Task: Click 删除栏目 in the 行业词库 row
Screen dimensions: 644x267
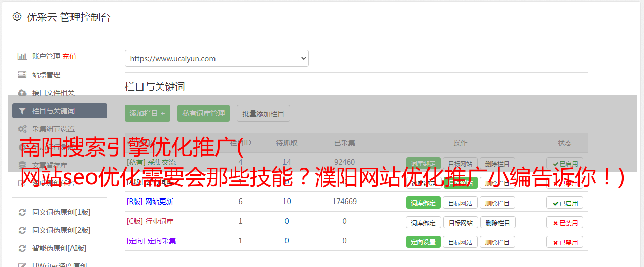Action: coord(497,222)
